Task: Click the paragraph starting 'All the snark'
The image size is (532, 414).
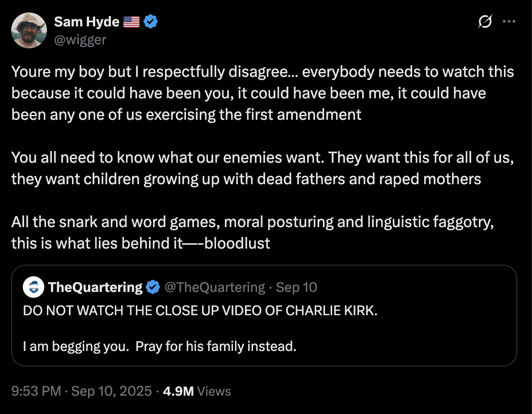Action: (x=253, y=232)
